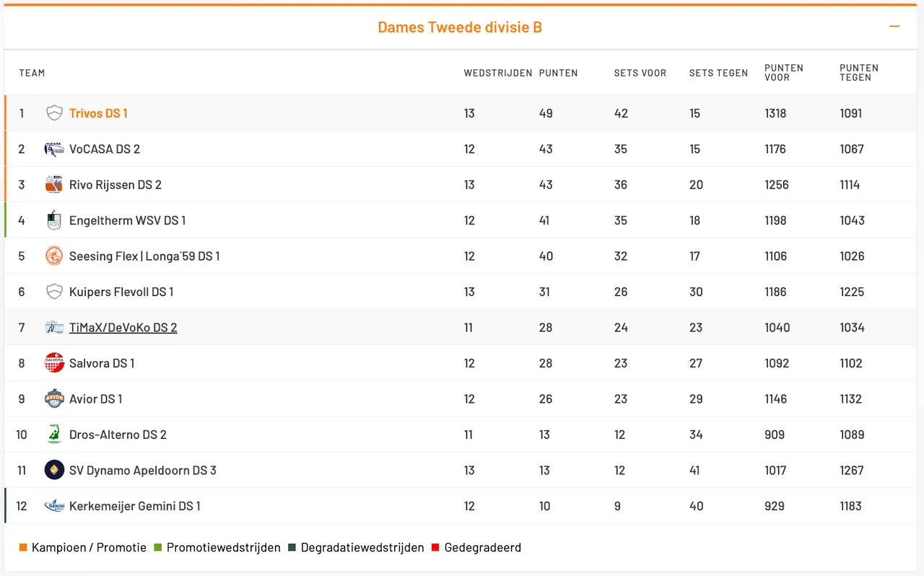Image resolution: width=924 pixels, height=576 pixels.
Task: Open the Kuipers Flevoll DS 1 team page
Action: [121, 292]
